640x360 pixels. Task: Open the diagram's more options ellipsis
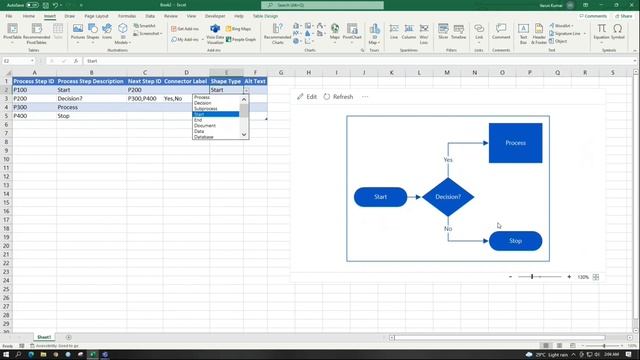tap(365, 97)
